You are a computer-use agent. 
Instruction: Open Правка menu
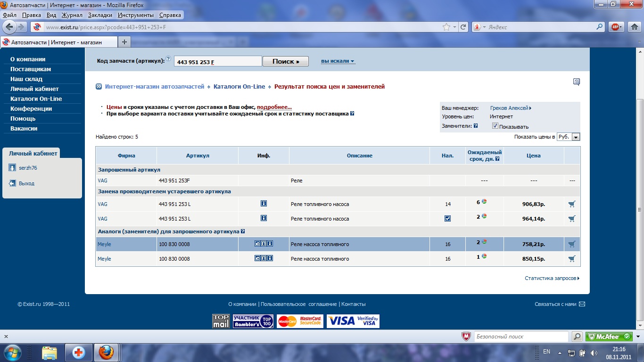click(32, 15)
